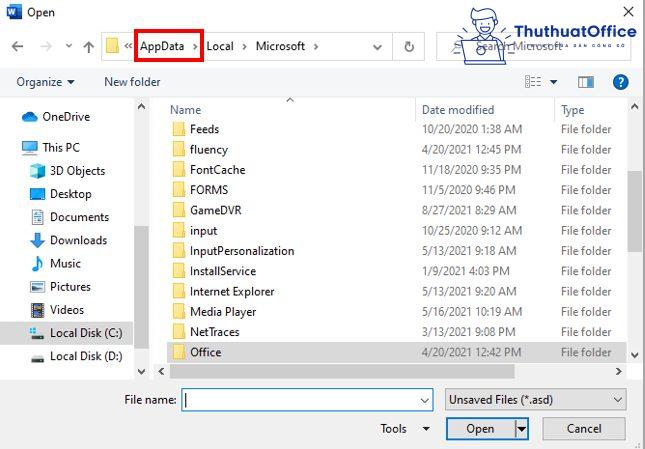
Task: Click the Open button
Action: (480, 429)
